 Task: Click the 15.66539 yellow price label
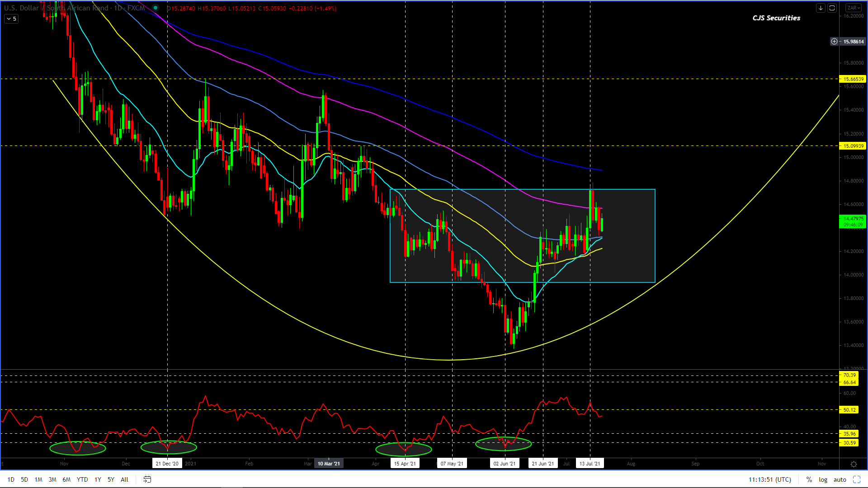853,79
